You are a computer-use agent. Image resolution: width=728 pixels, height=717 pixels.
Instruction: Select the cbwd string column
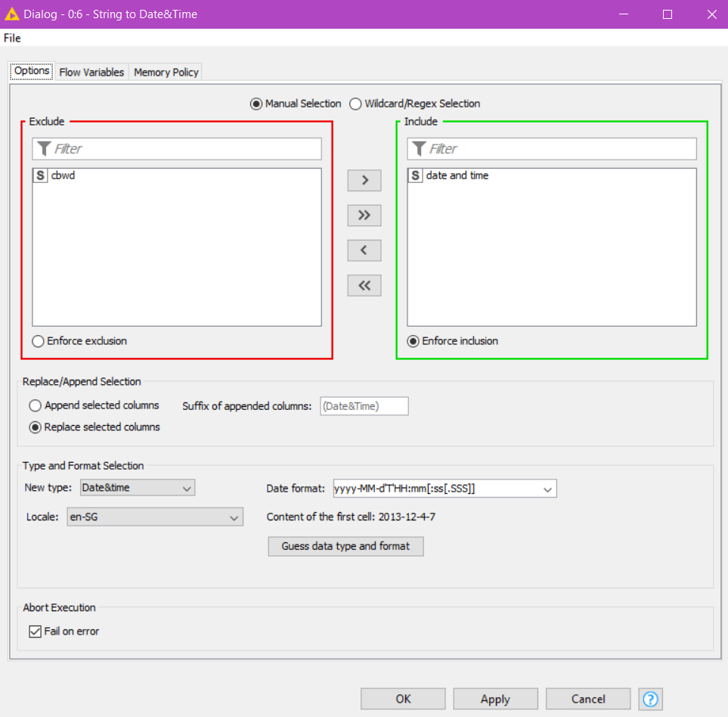click(63, 175)
